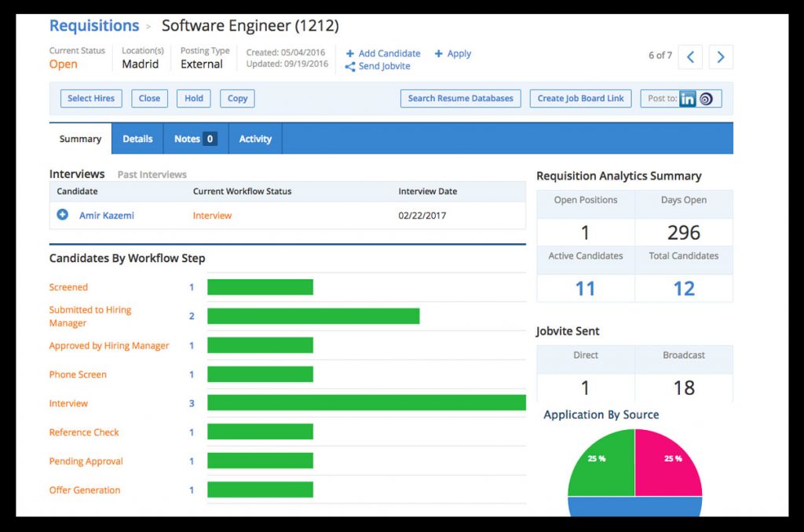The width and height of the screenshot is (804, 532).
Task: Switch to the Activity tab
Action: (255, 139)
